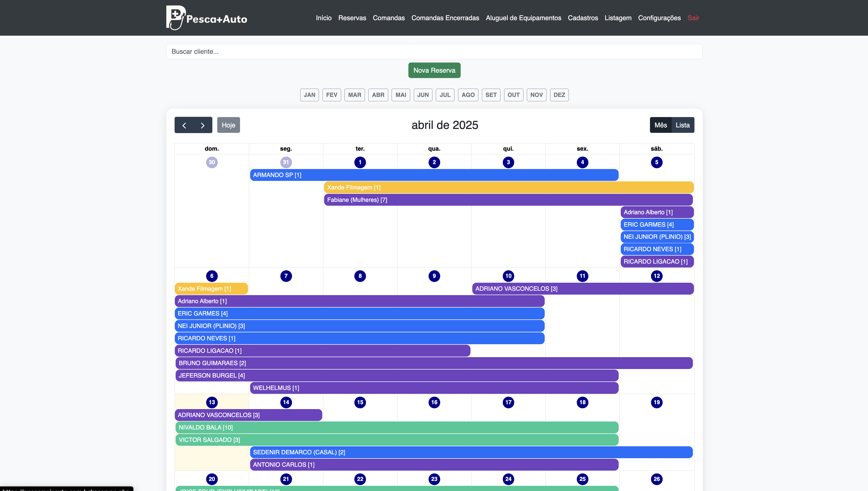Jump to today with Hoje button
Screen dimensions: 868x491
point(228,125)
